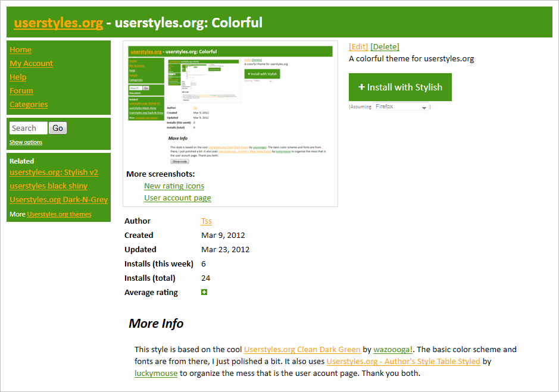The width and height of the screenshot is (559, 392).
Task: Visit the Forum link
Action: pos(21,91)
